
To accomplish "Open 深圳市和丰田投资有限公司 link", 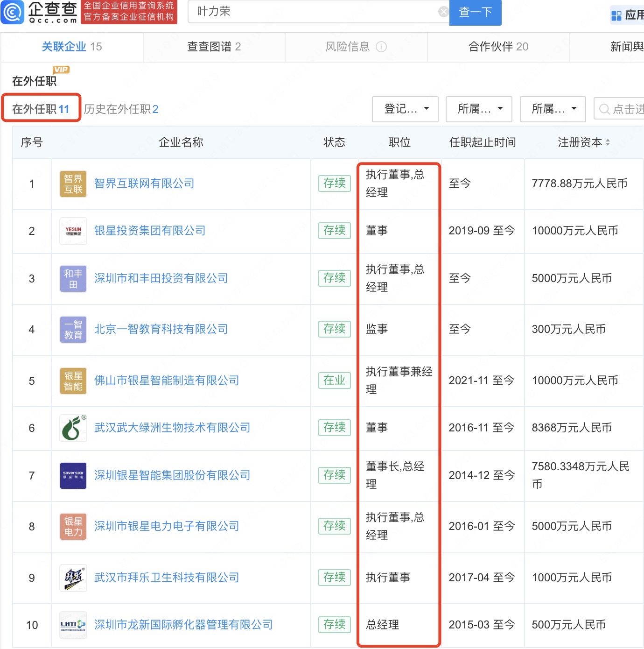I will [x=161, y=278].
